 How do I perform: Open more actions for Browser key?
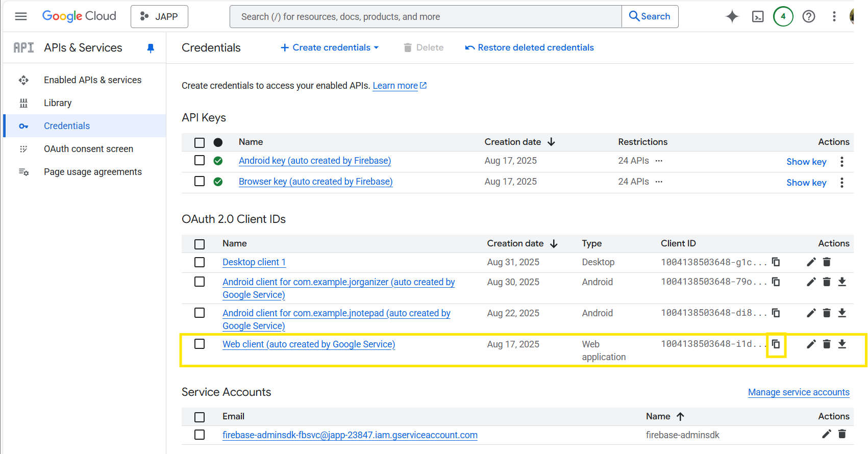(842, 183)
